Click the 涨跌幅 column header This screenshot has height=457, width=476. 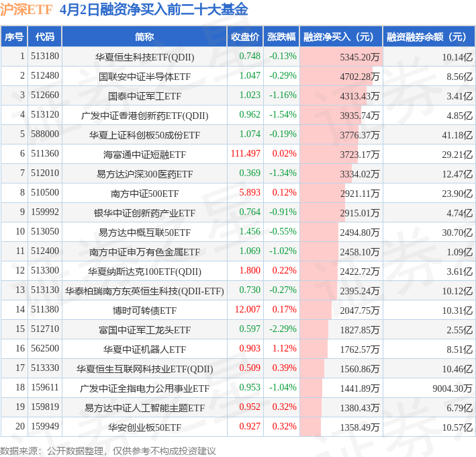tap(281, 37)
